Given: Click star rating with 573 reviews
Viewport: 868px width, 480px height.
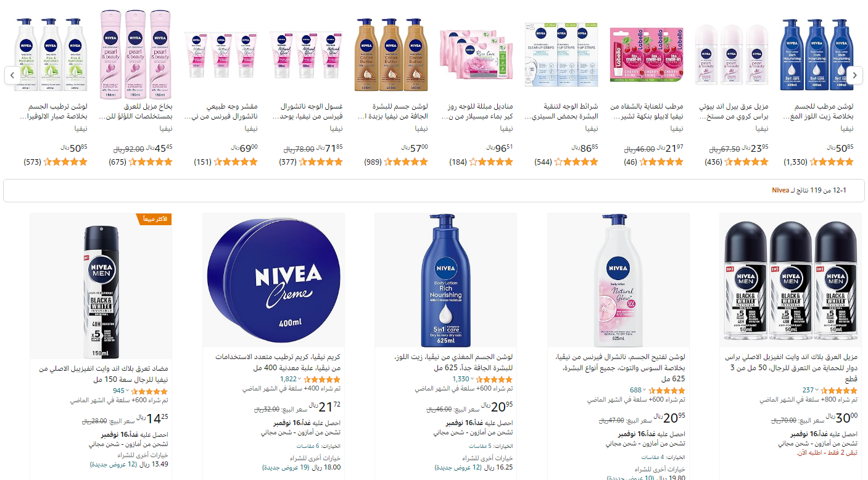Looking at the screenshot, I should click(x=65, y=162).
